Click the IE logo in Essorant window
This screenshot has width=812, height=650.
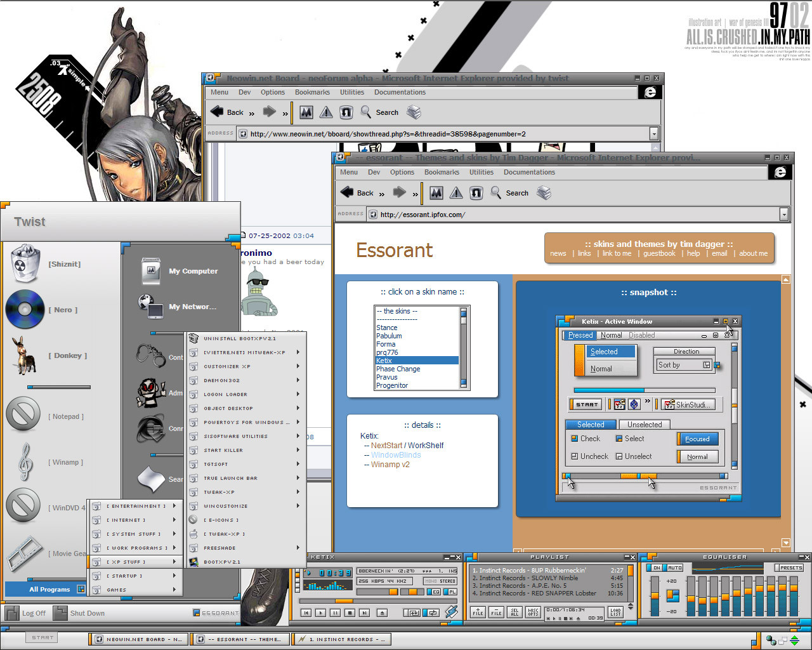point(780,172)
